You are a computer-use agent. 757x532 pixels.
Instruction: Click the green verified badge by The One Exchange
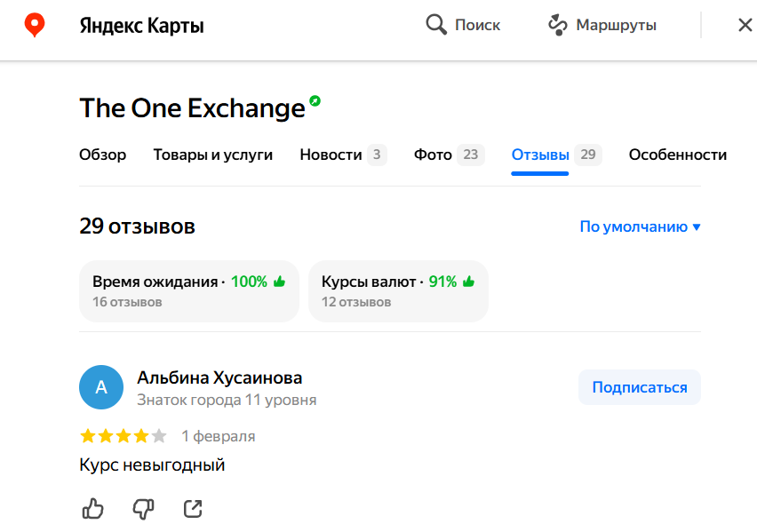(x=315, y=101)
